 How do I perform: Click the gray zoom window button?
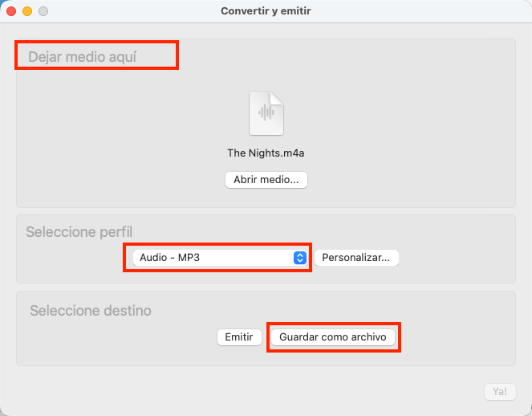43,11
